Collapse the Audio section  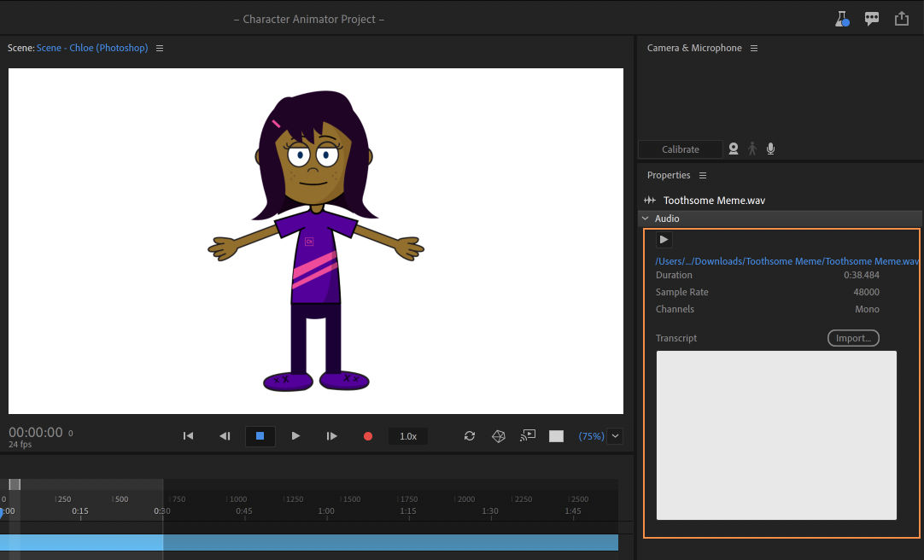[646, 219]
